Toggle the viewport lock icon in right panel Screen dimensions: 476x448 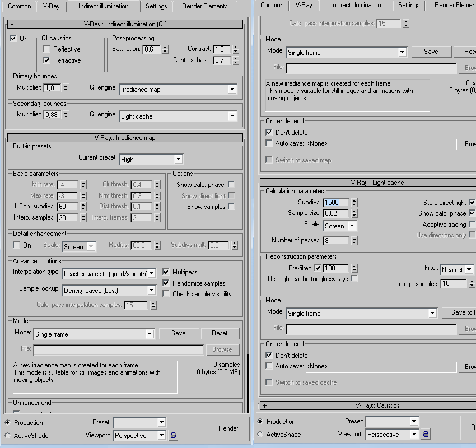coord(426,434)
